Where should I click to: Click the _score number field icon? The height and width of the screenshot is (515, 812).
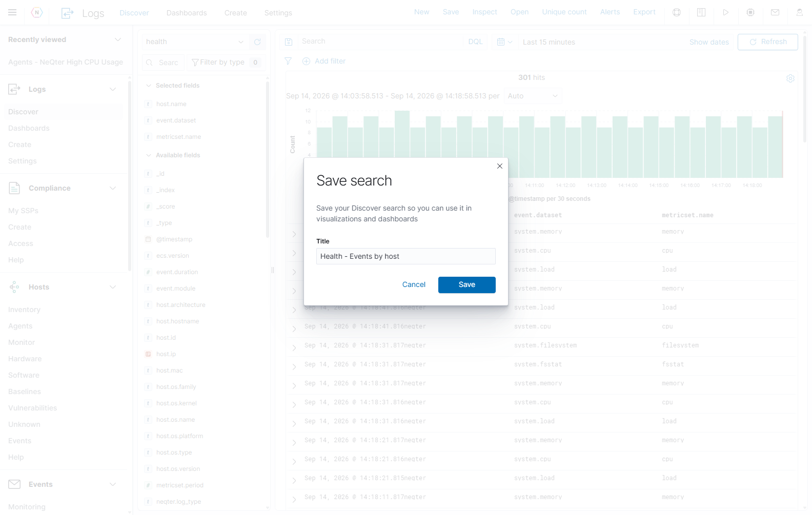pyautogui.click(x=148, y=207)
